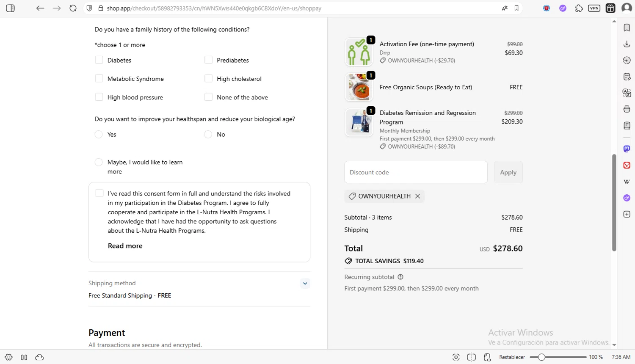Toggle page actions icon in status bar
The height and width of the screenshot is (364, 635).
coord(487,357)
